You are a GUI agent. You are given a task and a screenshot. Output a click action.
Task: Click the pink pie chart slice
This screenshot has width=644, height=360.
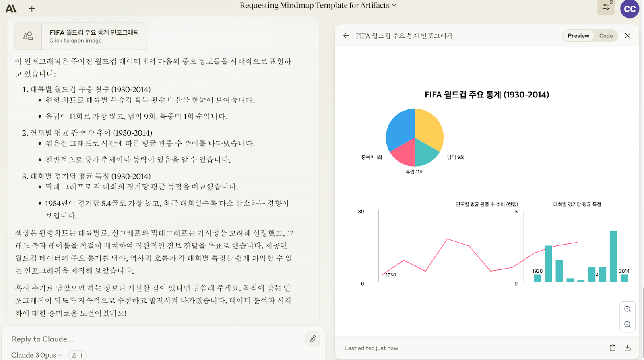point(405,153)
